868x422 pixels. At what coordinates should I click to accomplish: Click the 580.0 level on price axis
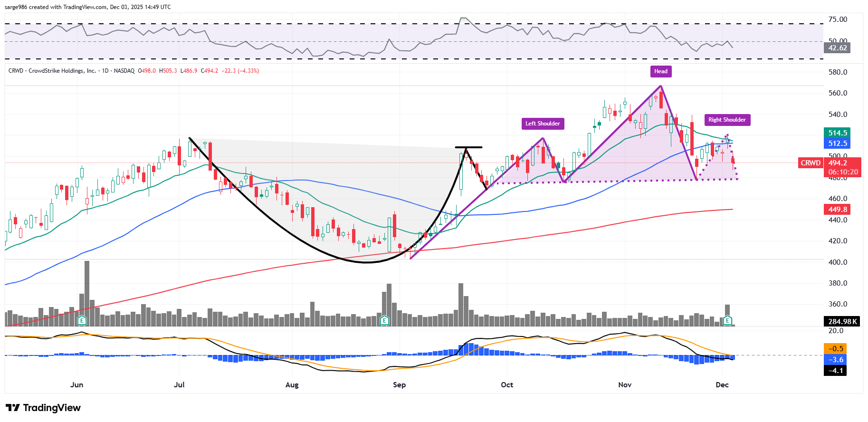838,72
